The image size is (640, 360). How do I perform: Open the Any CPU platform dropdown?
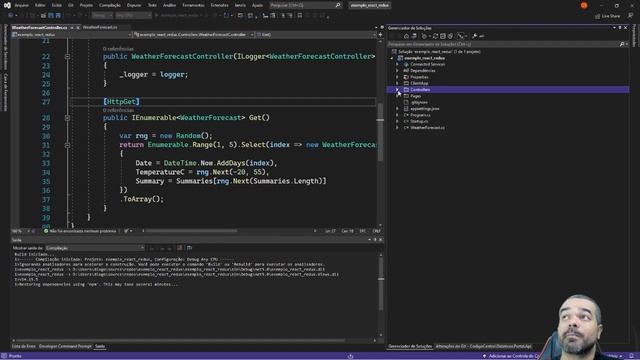(133, 16)
